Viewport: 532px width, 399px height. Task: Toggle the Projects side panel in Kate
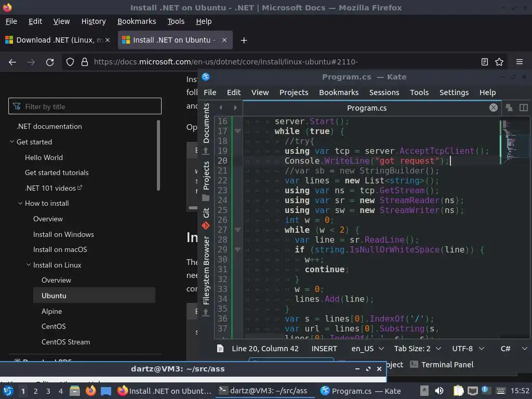pos(206,180)
